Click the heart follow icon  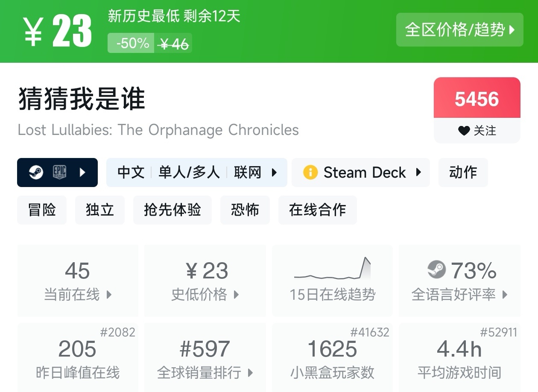[464, 131]
